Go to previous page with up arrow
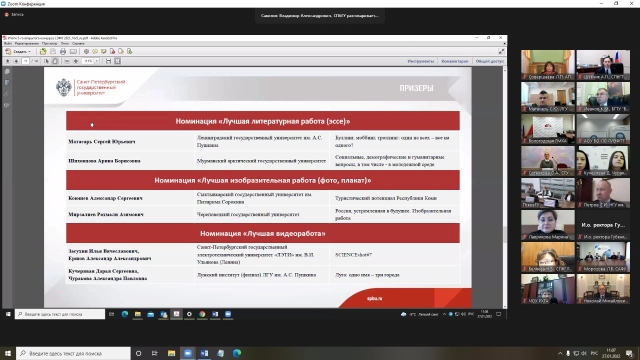Viewport: 640px width, 360px height. pos(7,61)
